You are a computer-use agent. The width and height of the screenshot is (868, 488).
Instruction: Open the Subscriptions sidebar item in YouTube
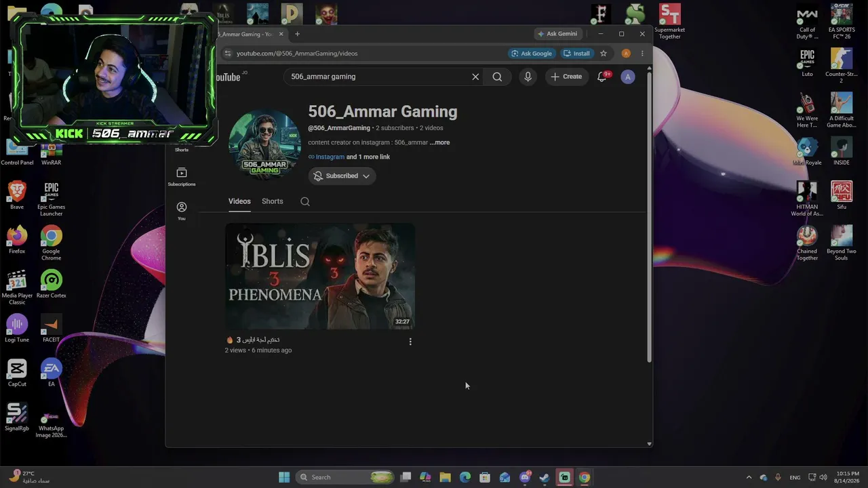(182, 176)
